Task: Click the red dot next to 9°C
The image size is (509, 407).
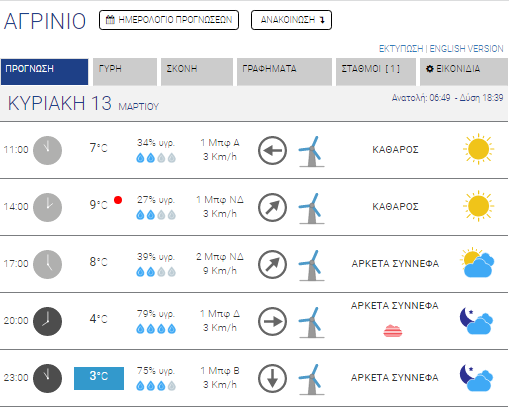Action: coord(118,200)
